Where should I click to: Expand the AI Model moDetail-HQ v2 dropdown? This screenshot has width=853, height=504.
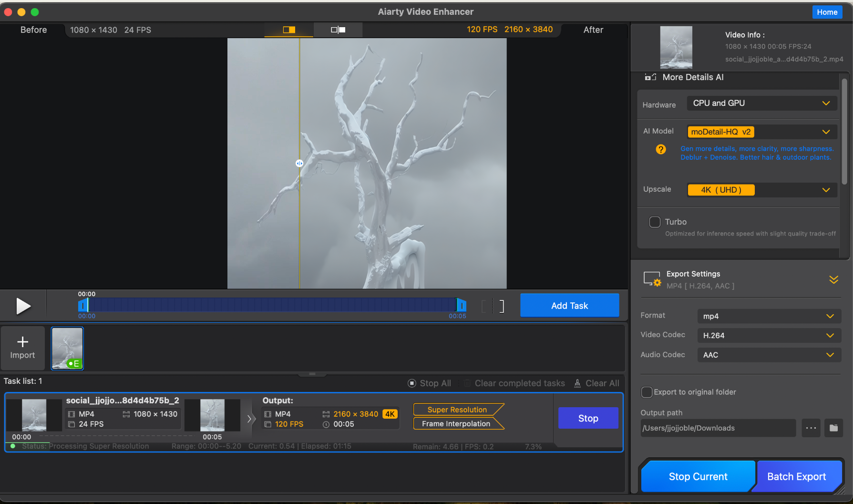(761, 132)
